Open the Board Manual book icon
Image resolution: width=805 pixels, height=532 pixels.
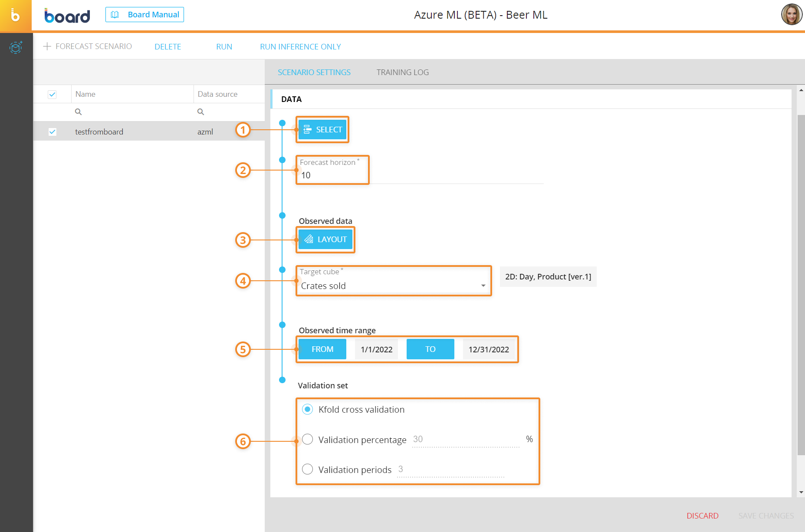115,15
